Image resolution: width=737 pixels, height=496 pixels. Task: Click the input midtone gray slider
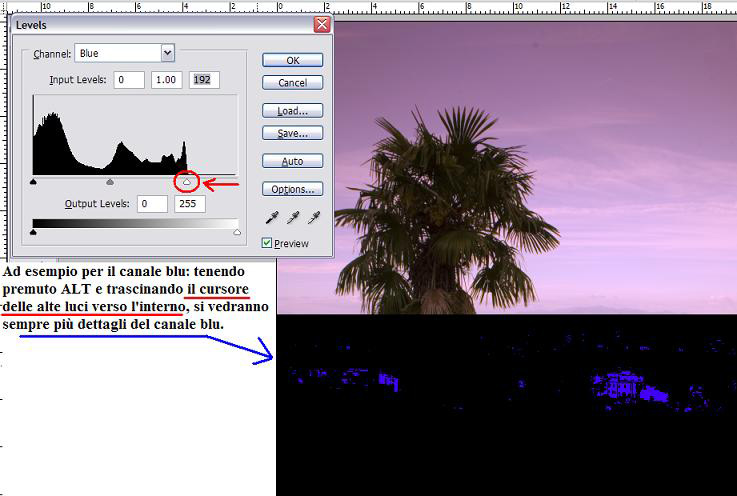(110, 182)
